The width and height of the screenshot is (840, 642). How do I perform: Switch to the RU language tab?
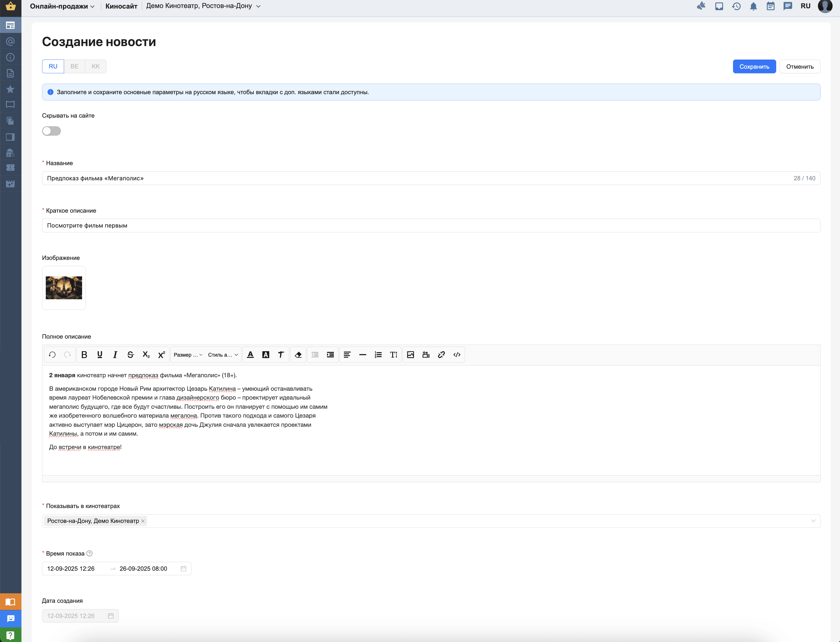(x=53, y=66)
